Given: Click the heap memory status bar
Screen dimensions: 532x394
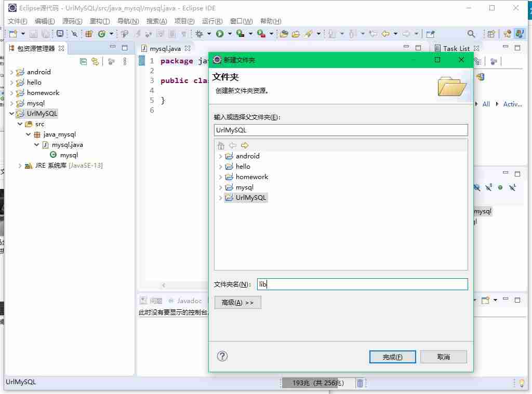Looking at the screenshot, I should pos(318,383).
